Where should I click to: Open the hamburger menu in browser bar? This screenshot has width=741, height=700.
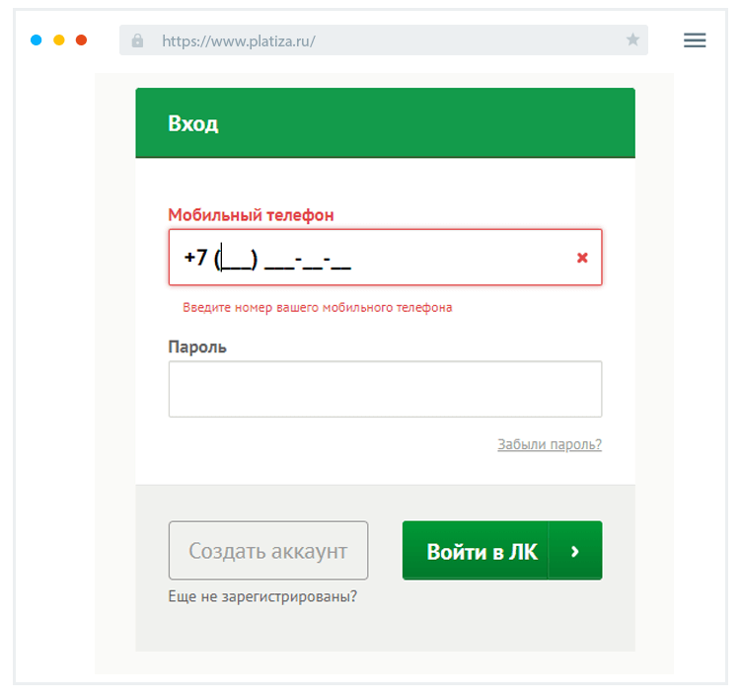[695, 40]
